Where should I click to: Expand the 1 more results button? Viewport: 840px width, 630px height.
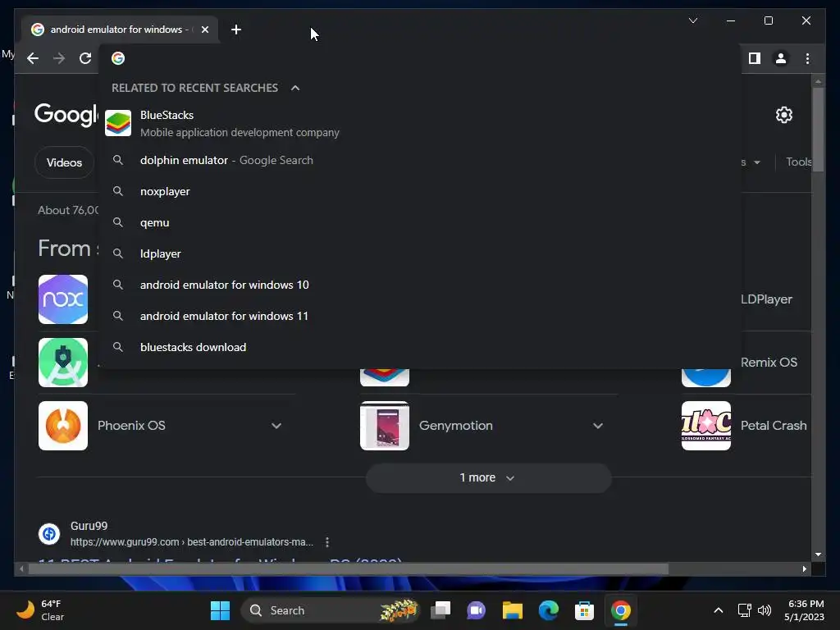tap(489, 478)
